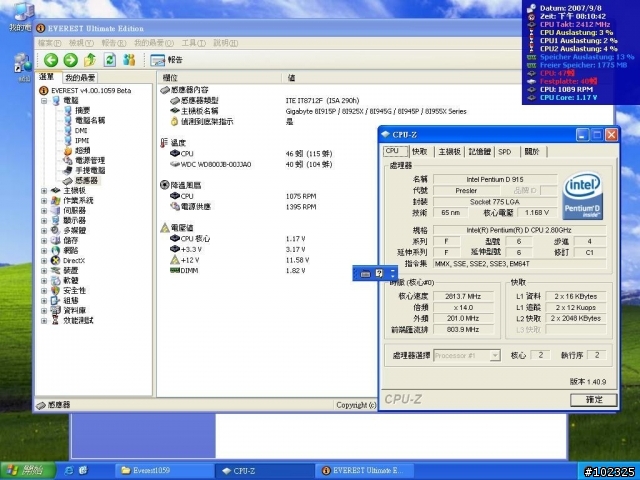Click the 安全性 security shield icon
The height and width of the screenshot is (480, 640).
(x=56, y=291)
